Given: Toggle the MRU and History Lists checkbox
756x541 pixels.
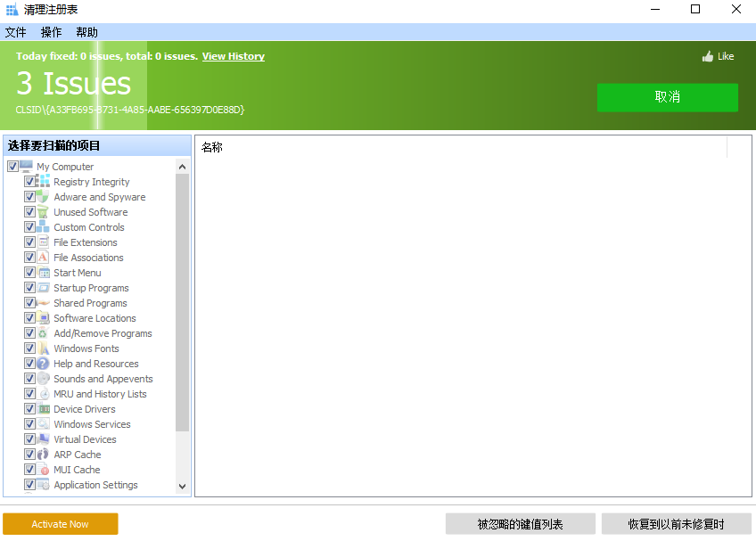Looking at the screenshot, I should click(29, 393).
